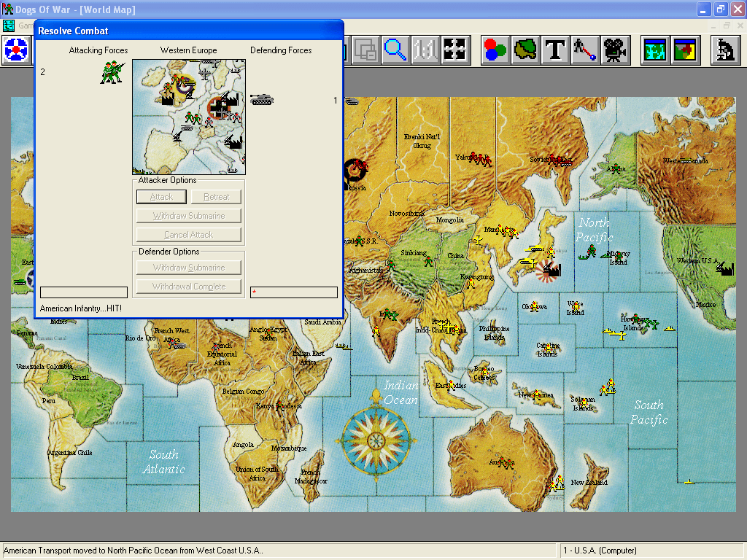Screen dimensions: 747x560
Task: Click the Withdrawal Complete button
Action: (189, 287)
